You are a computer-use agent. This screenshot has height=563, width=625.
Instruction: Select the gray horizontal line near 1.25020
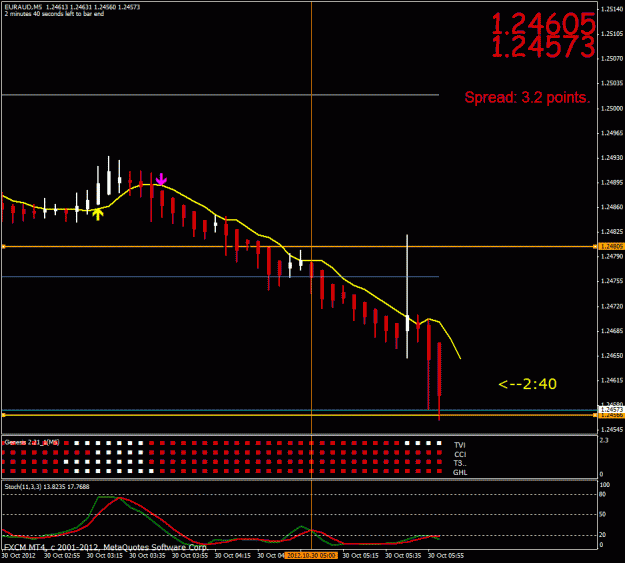pos(220,95)
